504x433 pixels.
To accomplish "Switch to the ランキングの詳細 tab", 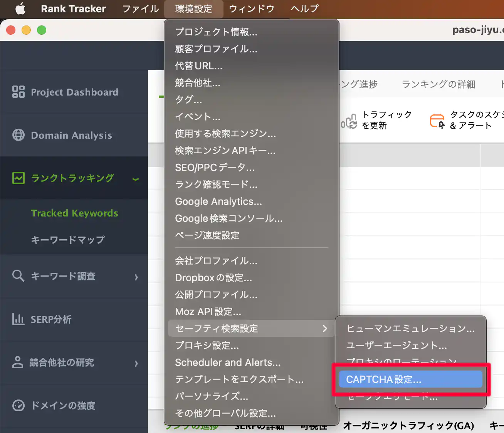I will pyautogui.click(x=438, y=84).
